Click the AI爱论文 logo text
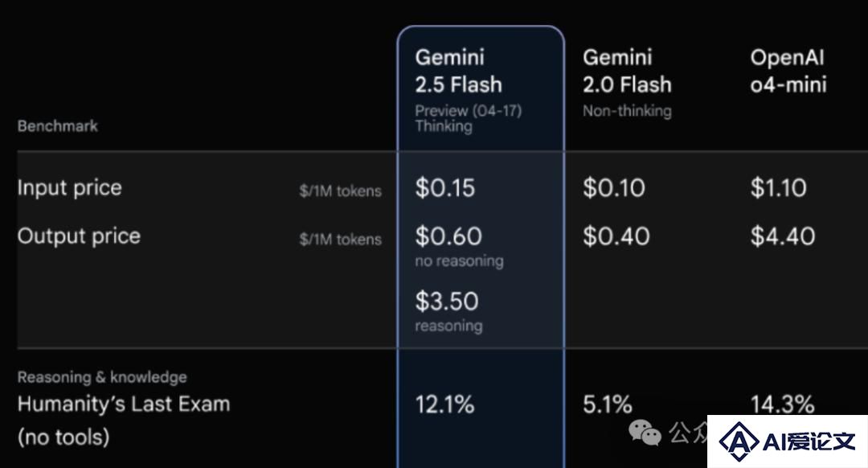Image resolution: width=868 pixels, height=468 pixels. click(809, 441)
